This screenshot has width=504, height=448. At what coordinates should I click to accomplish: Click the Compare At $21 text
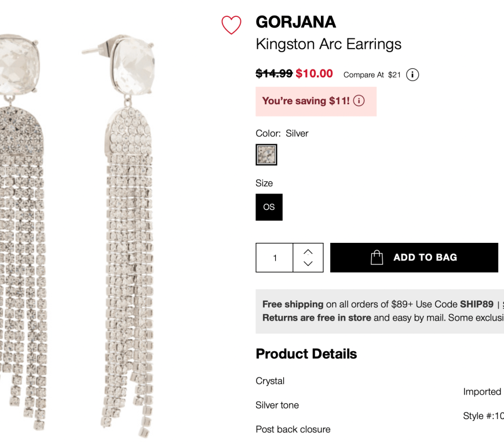372,75
